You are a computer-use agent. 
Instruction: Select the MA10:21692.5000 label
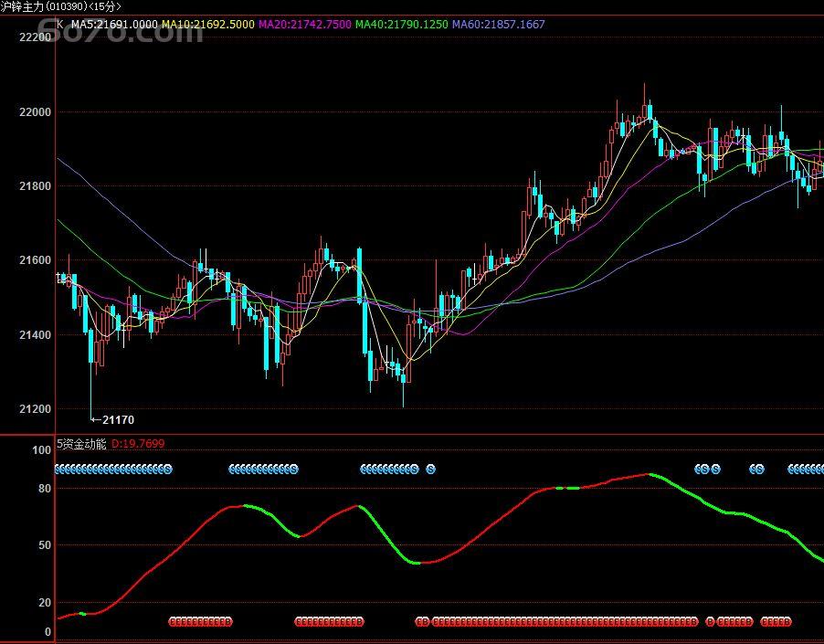click(x=208, y=24)
